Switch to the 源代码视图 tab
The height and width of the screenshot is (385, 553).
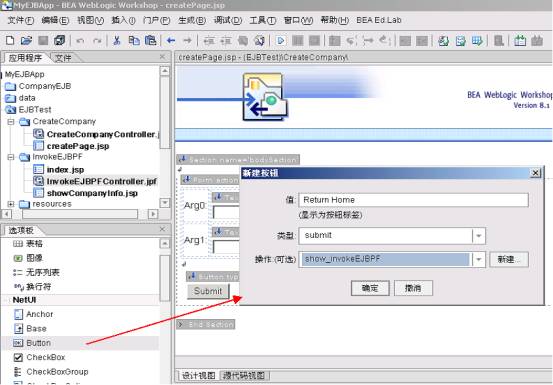pyautogui.click(x=244, y=376)
